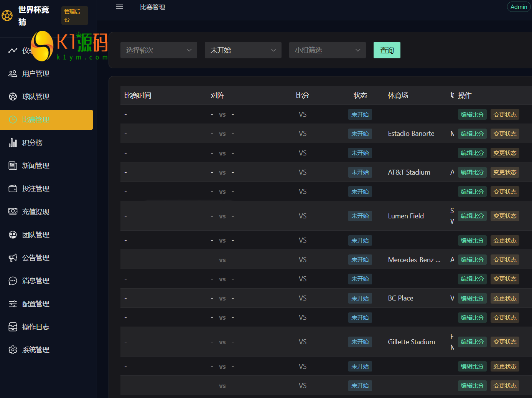Viewport: 532px width, 398px height.
Task: Click 编辑比分 for Estadio Banorte match
Action: point(472,134)
